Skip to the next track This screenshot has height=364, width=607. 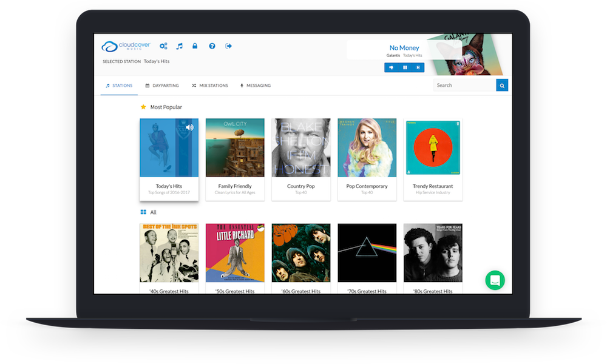point(417,67)
